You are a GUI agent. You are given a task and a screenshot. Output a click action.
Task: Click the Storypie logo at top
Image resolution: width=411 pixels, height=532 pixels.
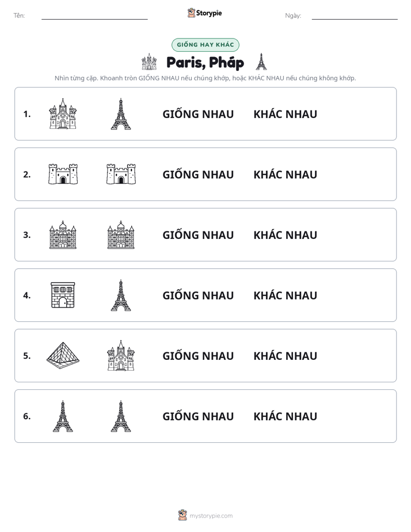point(204,13)
